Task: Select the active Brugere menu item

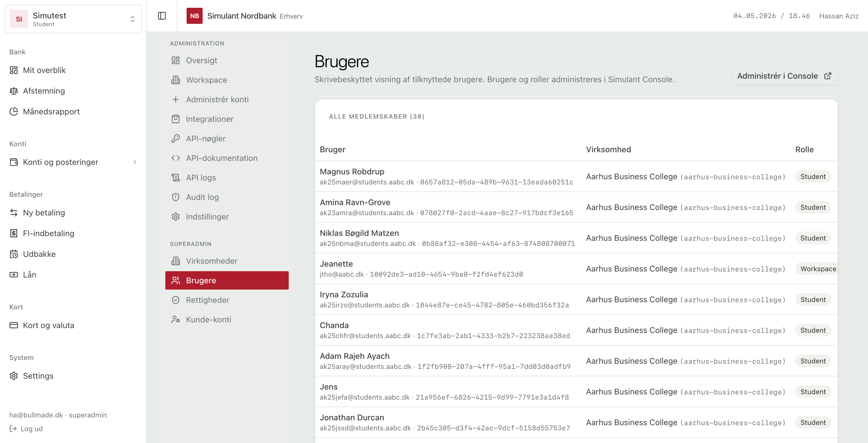Action: click(x=227, y=280)
